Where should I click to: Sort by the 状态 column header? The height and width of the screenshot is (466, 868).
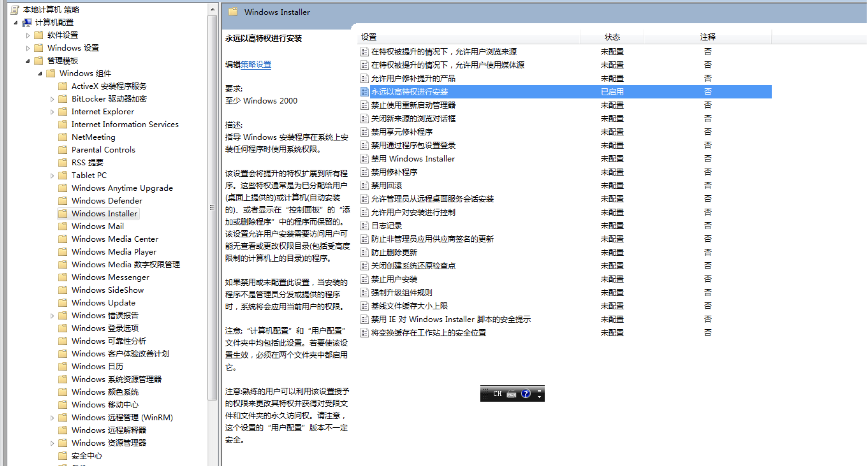pos(612,37)
